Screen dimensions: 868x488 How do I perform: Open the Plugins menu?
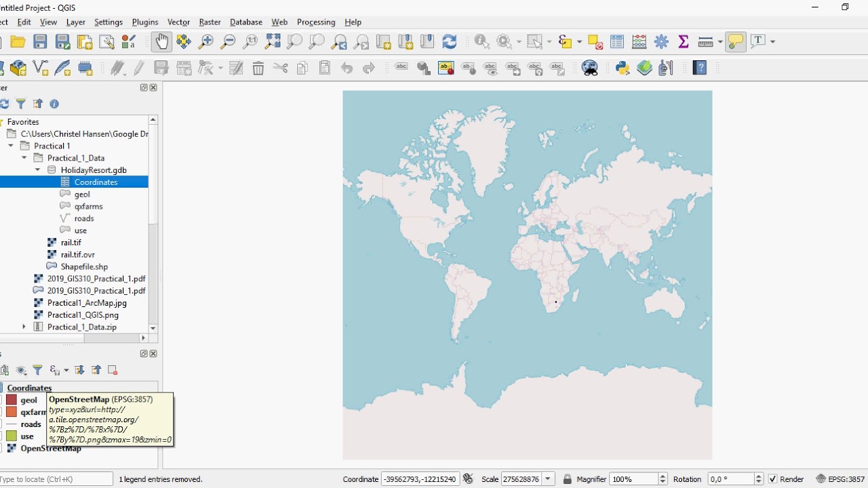[145, 22]
